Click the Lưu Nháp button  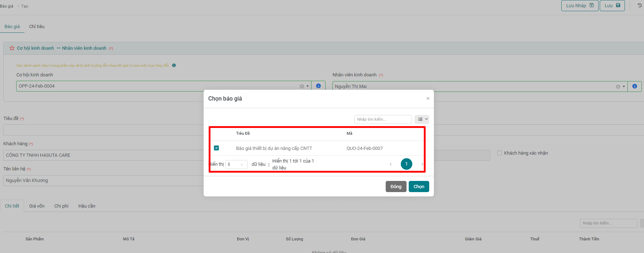pyautogui.click(x=579, y=5)
